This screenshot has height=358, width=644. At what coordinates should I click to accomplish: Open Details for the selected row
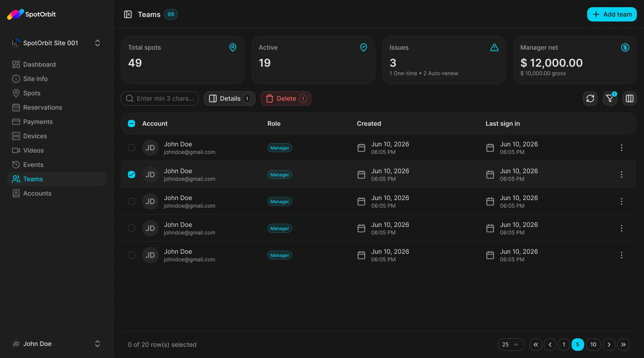229,98
